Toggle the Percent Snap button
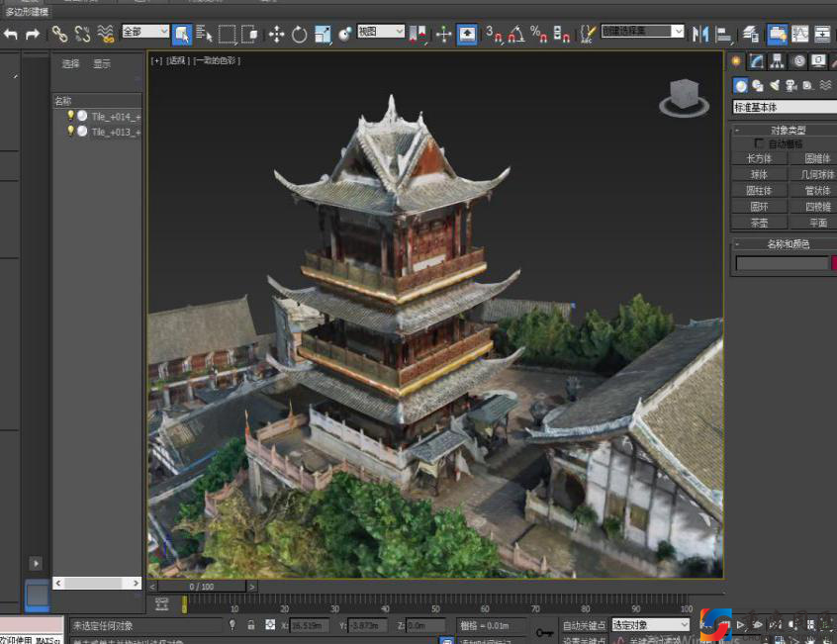 click(538, 35)
